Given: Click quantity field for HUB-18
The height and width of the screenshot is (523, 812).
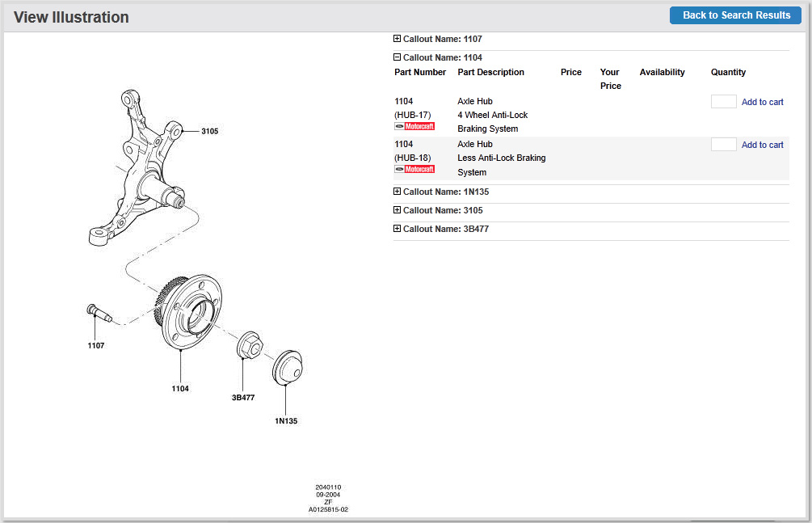Looking at the screenshot, I should (723, 145).
